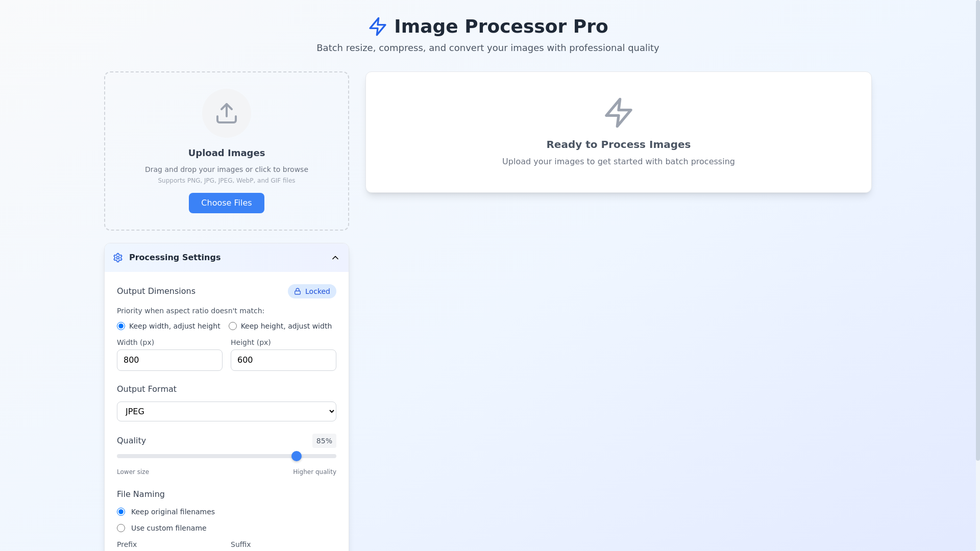
Task: Click the 85% quality value badge
Action: (x=324, y=441)
